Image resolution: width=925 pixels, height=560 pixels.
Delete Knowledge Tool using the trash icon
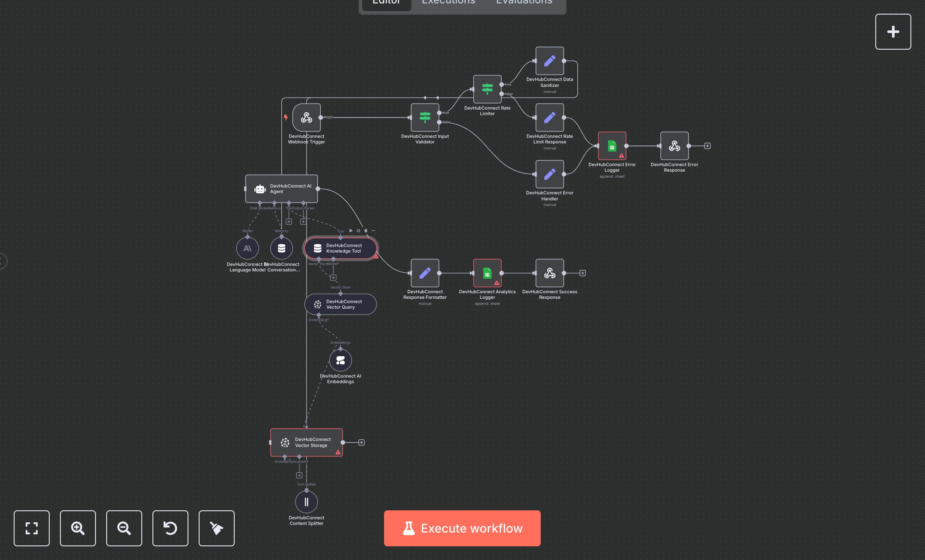(x=365, y=230)
